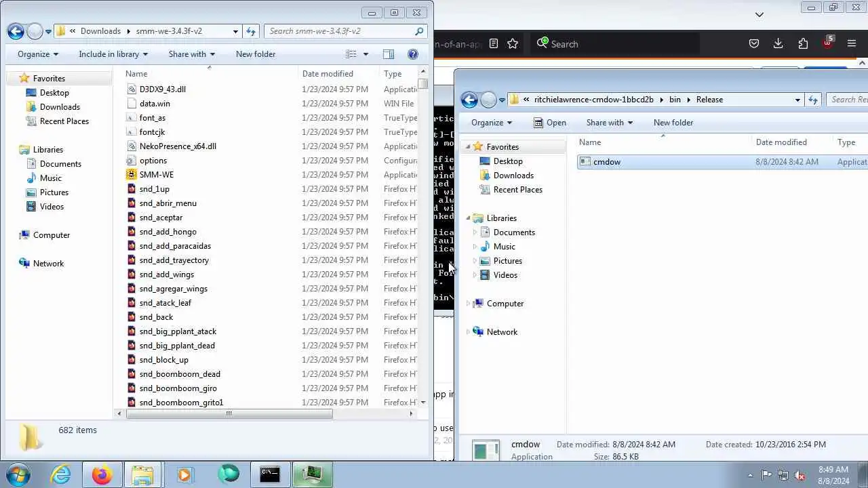Sort by Date modified column in smm-we
868x488 pixels.
tap(328, 74)
